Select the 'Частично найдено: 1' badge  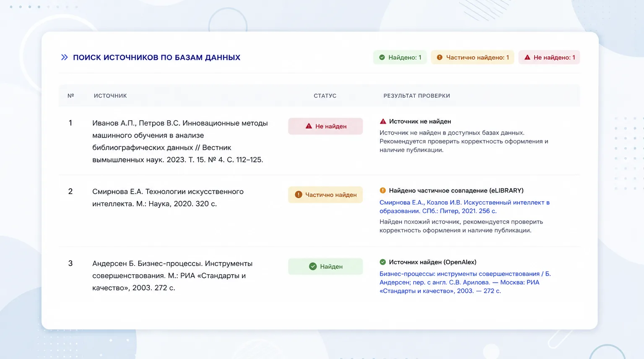[473, 57]
